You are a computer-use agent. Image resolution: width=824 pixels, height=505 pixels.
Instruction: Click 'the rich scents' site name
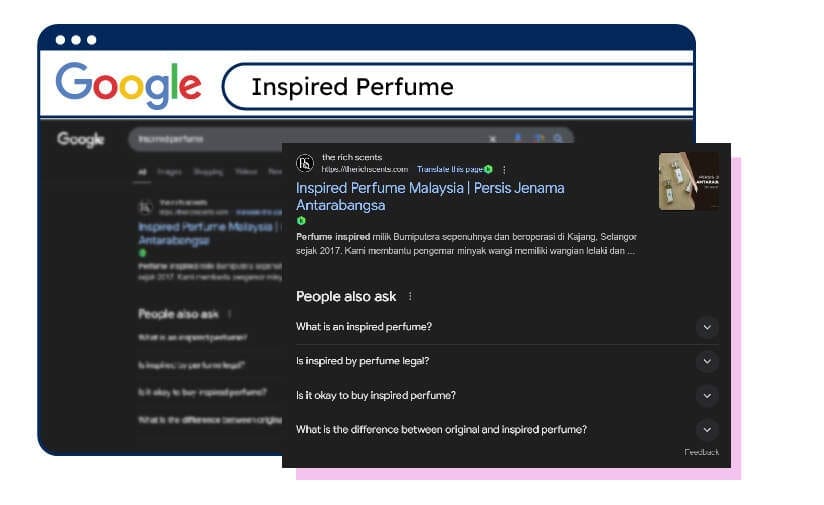[x=352, y=157]
